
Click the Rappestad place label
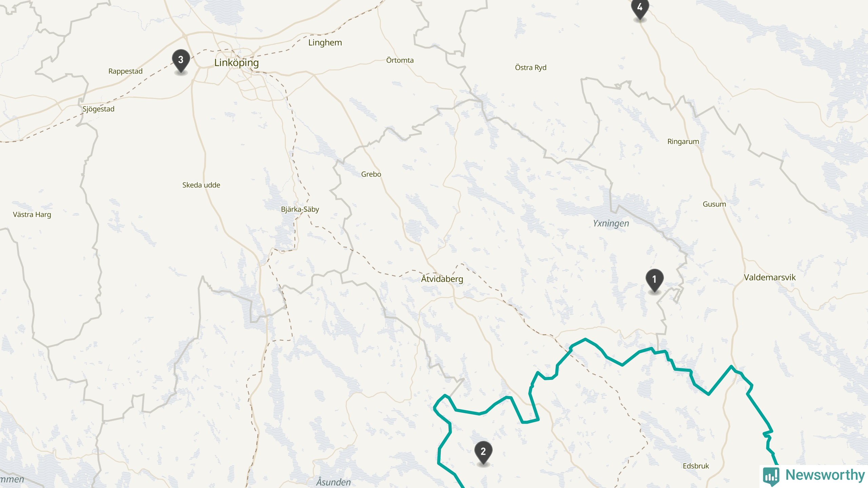125,72
